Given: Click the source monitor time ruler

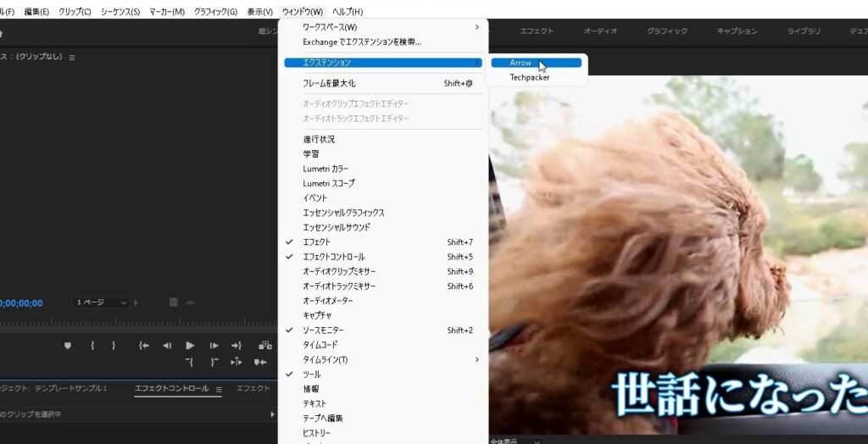Looking at the screenshot, I should 136,322.
